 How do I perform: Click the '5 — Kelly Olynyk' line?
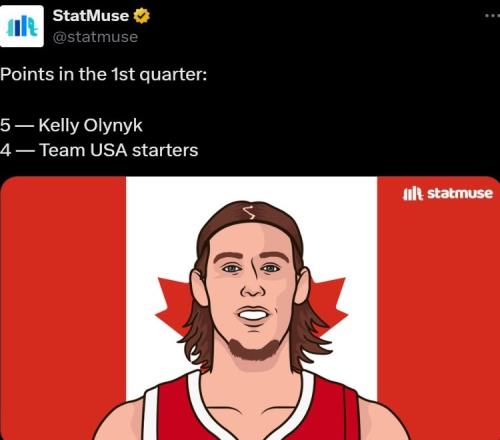tap(71, 125)
